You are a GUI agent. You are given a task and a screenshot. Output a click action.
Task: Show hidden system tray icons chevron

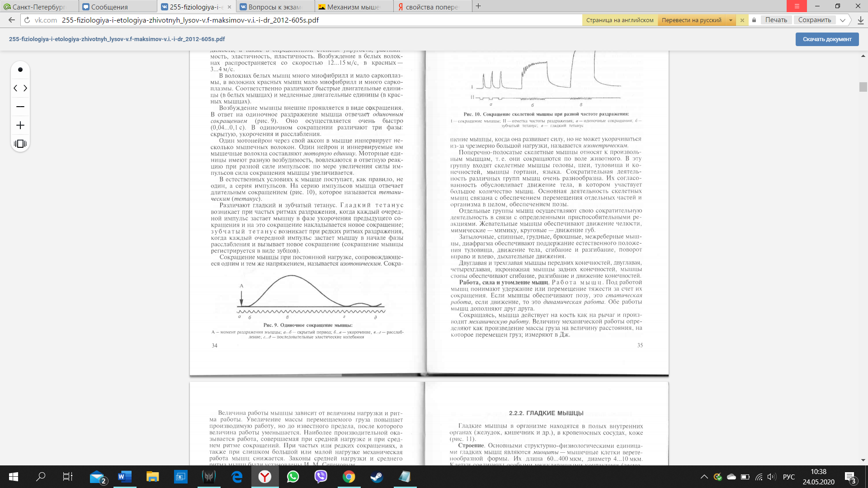point(704,477)
